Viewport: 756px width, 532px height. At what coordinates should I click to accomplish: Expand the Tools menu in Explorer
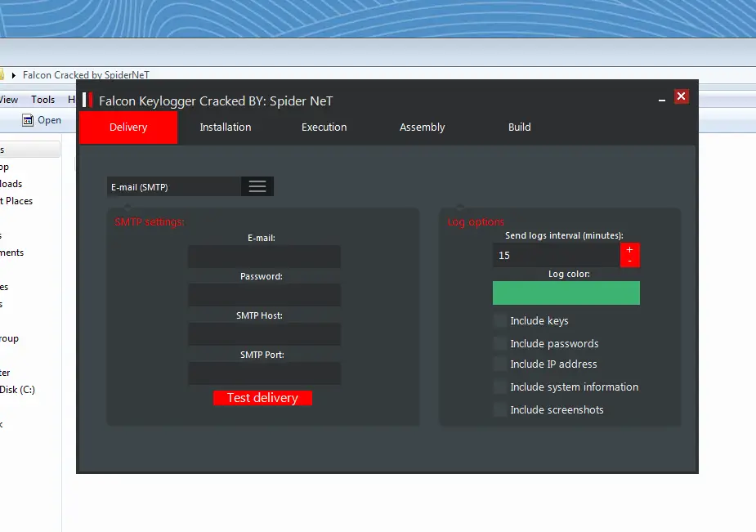pyautogui.click(x=42, y=99)
